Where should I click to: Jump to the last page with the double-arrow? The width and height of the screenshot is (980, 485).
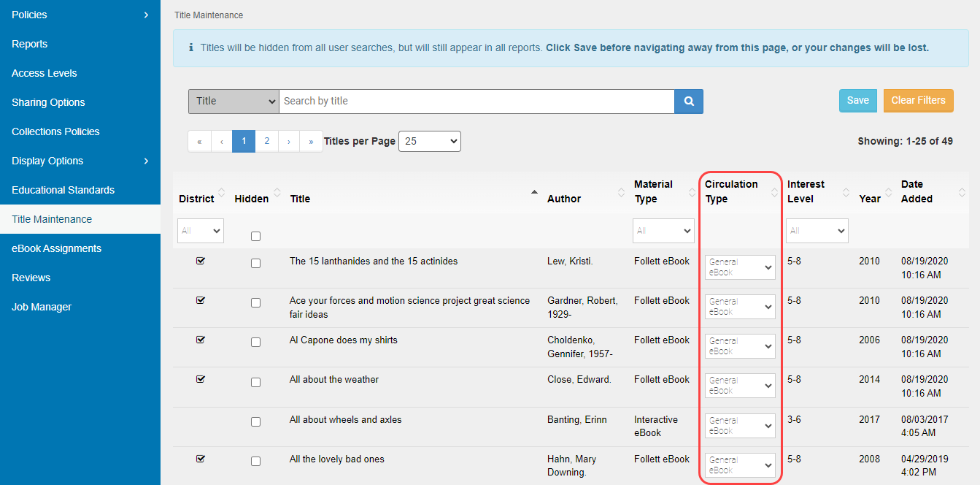311,140
